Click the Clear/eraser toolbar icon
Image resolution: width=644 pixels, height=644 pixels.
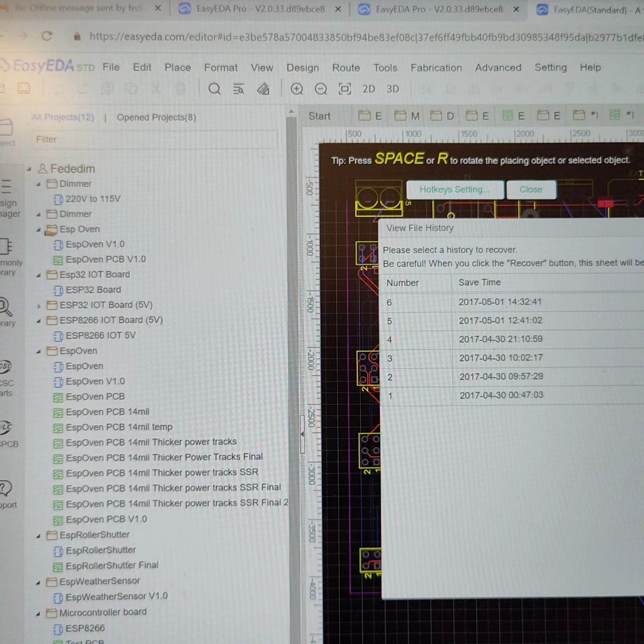click(263, 89)
